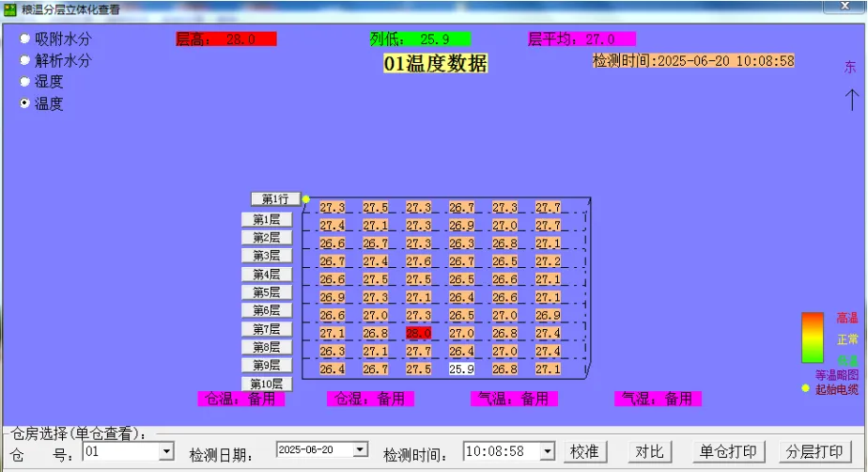Image resolution: width=868 pixels, height=472 pixels.
Task: Click the 01温度数据 title
Action: click(x=436, y=63)
